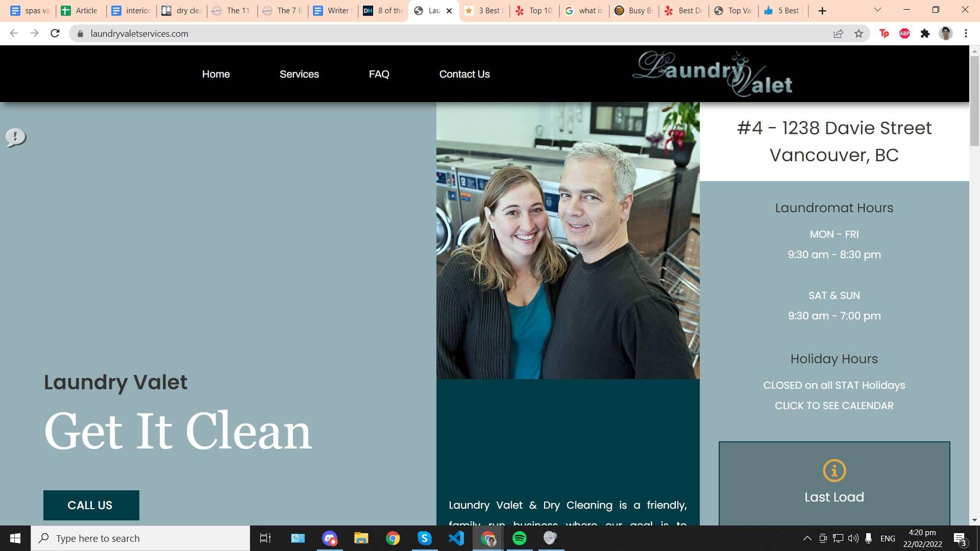980x551 pixels.
Task: Close the Laundry Valet tab
Action: coord(449,11)
